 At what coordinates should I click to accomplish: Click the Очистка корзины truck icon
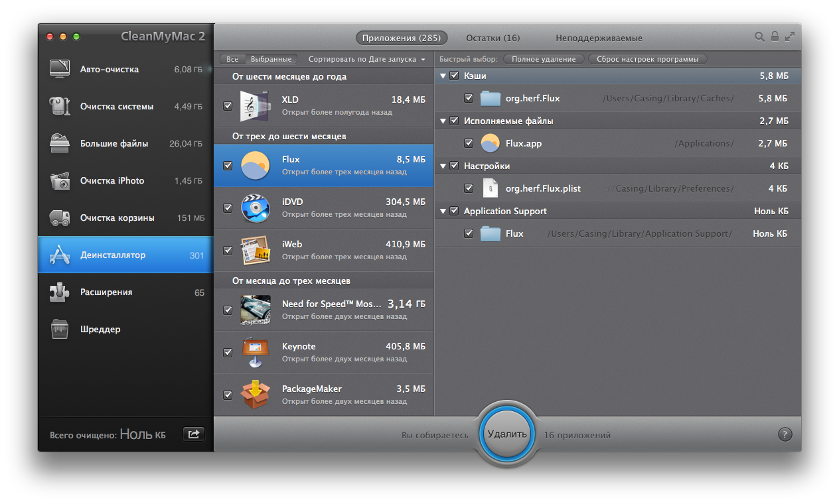coord(60,218)
